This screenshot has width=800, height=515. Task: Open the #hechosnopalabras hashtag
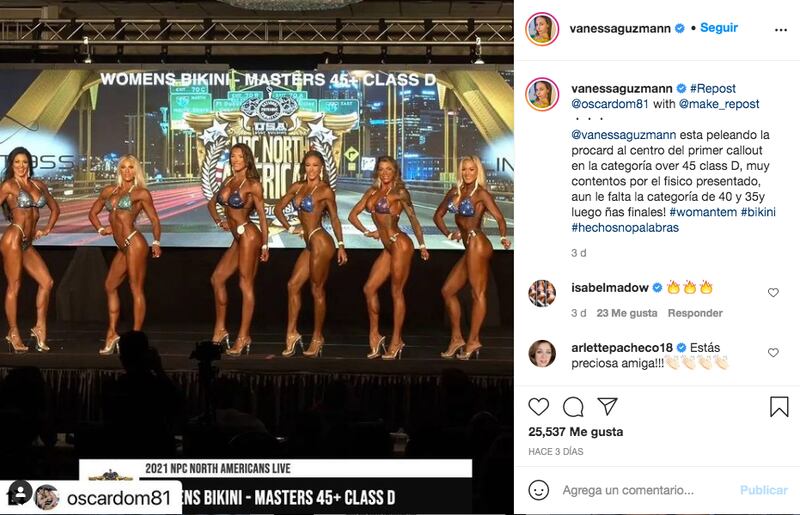625,228
